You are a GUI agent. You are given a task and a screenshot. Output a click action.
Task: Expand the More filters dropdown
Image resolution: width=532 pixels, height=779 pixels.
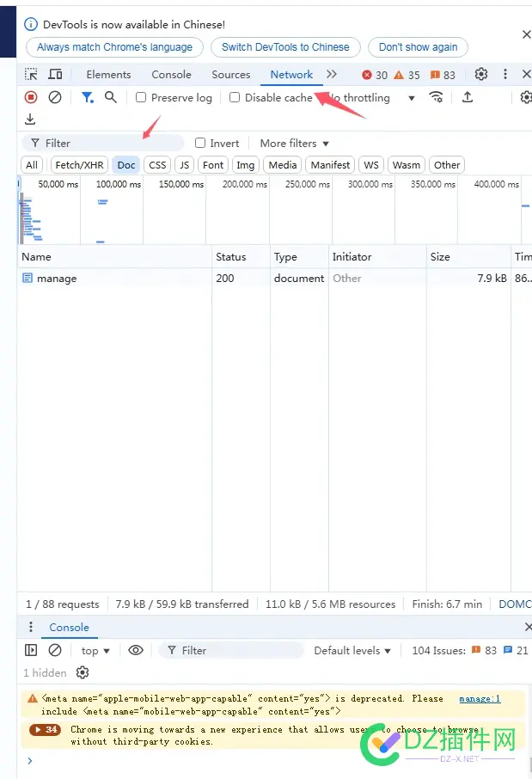click(x=294, y=144)
